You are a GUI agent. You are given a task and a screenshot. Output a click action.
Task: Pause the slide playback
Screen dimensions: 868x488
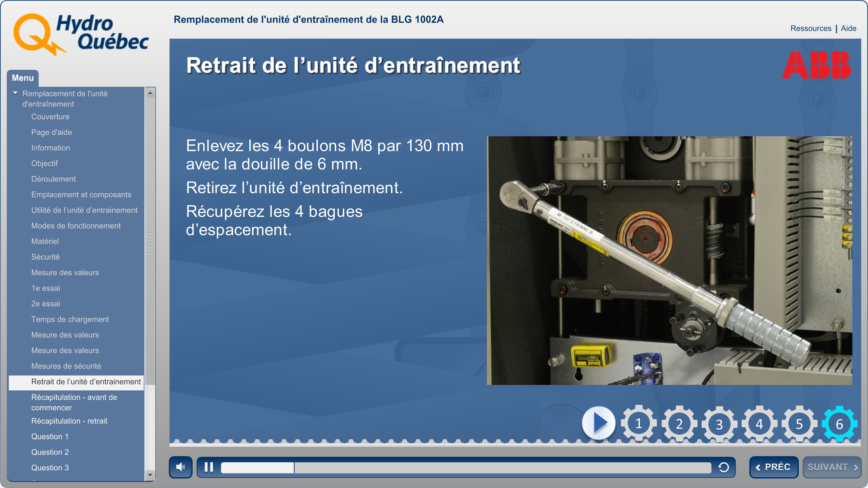point(209,467)
